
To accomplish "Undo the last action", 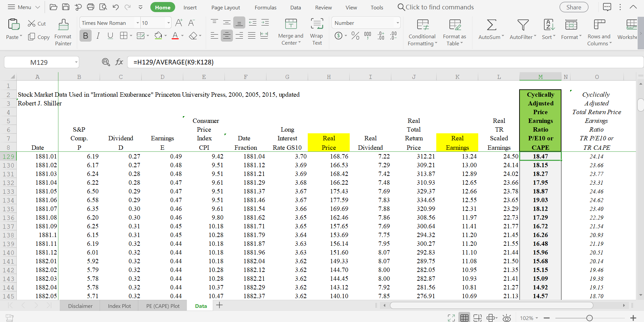I will tap(116, 7).
